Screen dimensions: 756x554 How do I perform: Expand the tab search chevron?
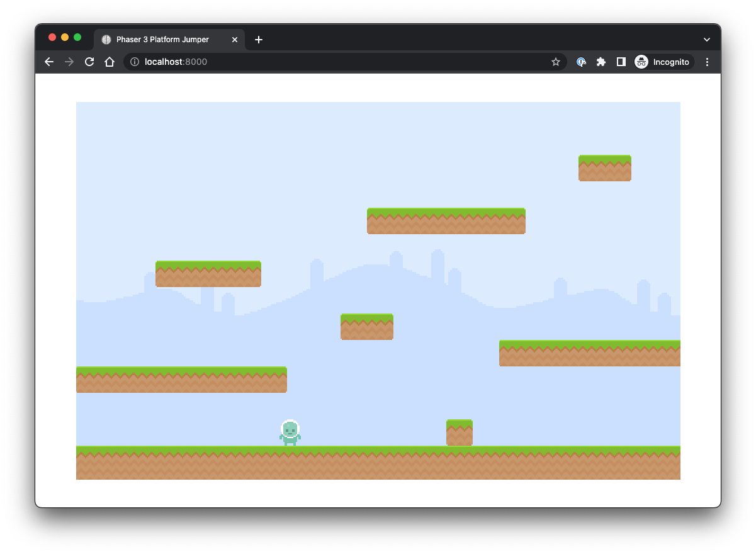pos(706,38)
